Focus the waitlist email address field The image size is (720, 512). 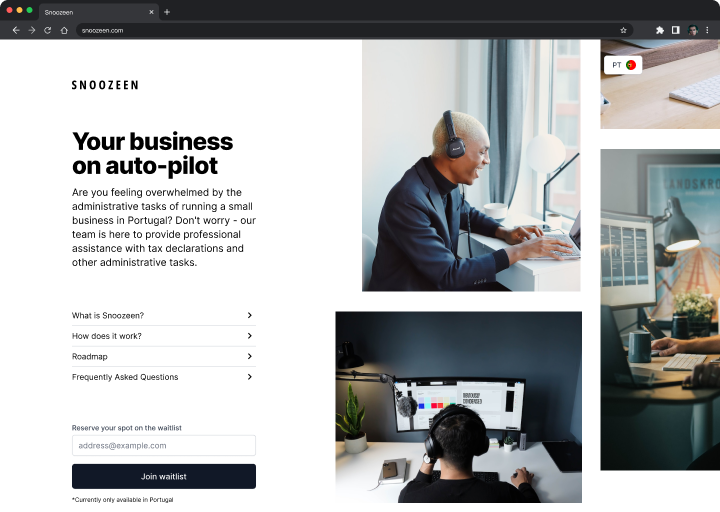[163, 445]
